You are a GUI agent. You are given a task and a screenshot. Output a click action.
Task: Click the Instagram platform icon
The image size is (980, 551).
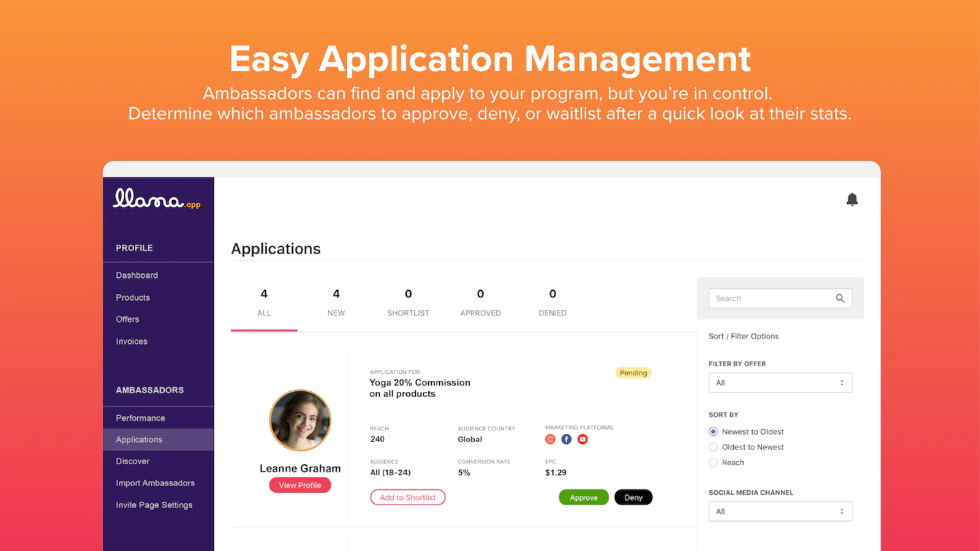click(x=550, y=439)
